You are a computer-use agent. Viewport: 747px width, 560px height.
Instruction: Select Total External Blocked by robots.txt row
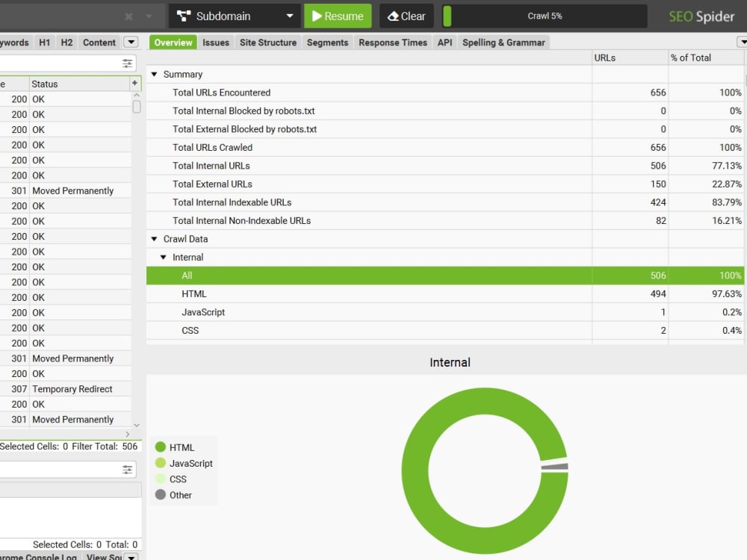click(445, 129)
